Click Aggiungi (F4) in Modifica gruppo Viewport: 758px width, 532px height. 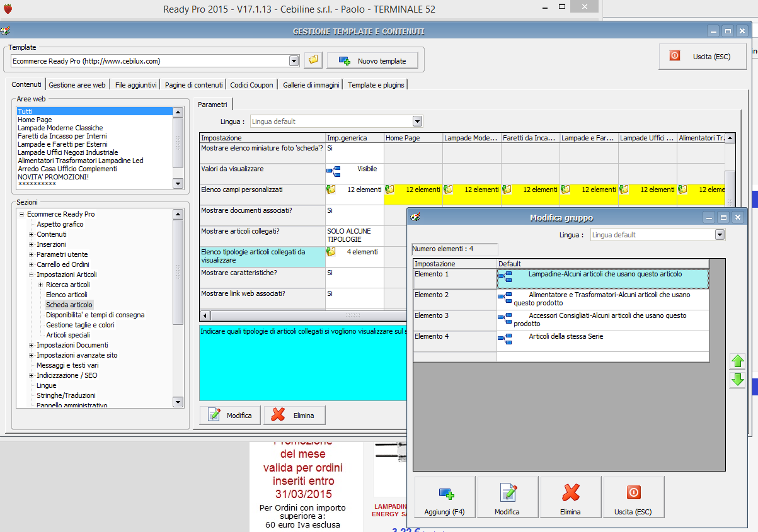coord(445,497)
